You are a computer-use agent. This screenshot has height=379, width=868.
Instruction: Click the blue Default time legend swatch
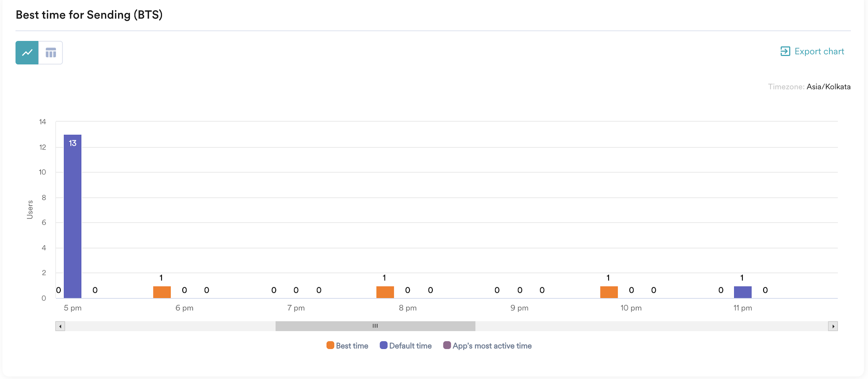383,346
